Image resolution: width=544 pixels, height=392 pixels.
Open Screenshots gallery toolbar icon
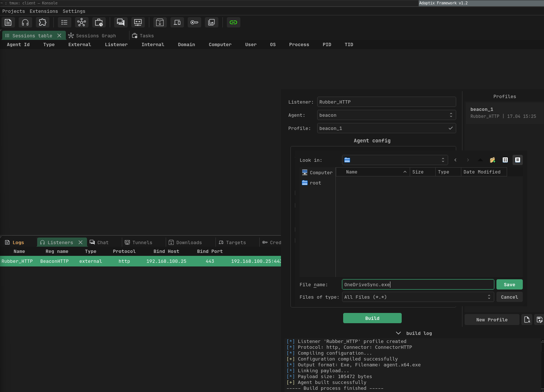click(x=211, y=22)
